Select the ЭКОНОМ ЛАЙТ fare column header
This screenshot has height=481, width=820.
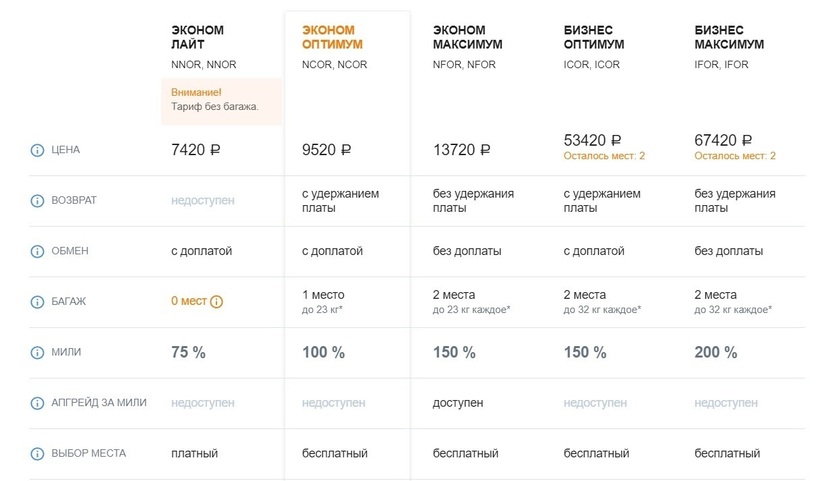point(198,38)
